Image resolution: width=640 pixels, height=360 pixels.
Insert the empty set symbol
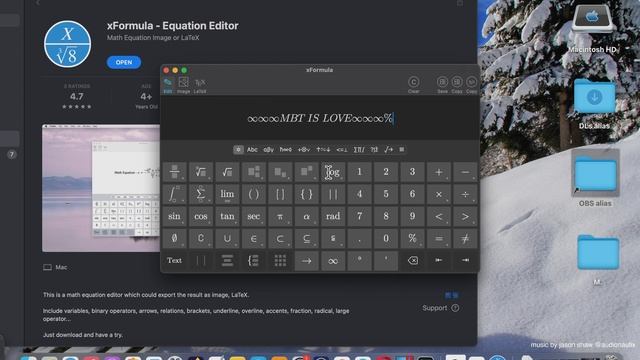174,238
